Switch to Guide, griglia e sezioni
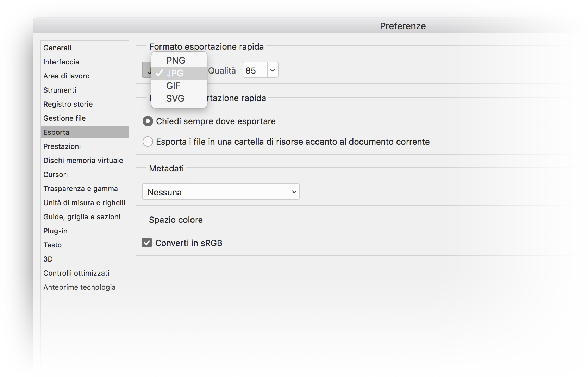 (x=82, y=217)
